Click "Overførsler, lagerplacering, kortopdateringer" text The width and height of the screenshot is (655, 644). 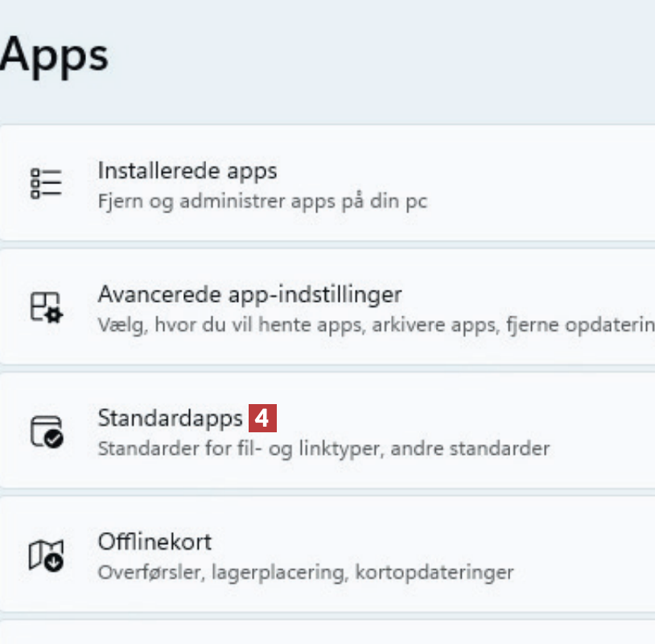(306, 572)
